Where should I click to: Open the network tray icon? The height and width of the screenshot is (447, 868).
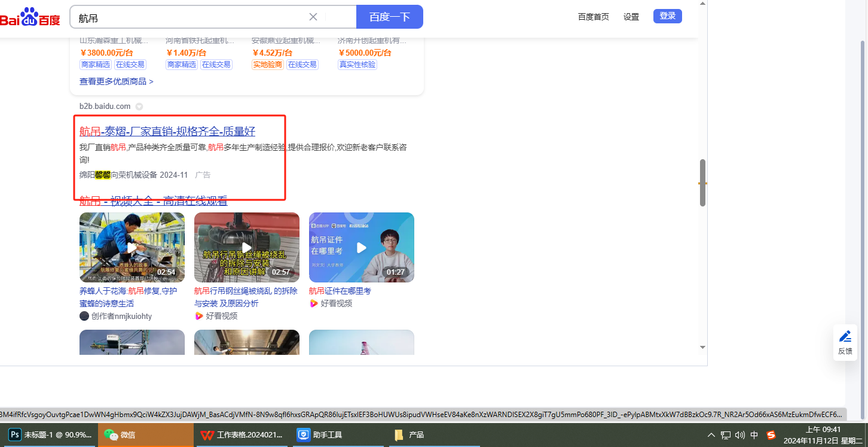coord(726,435)
